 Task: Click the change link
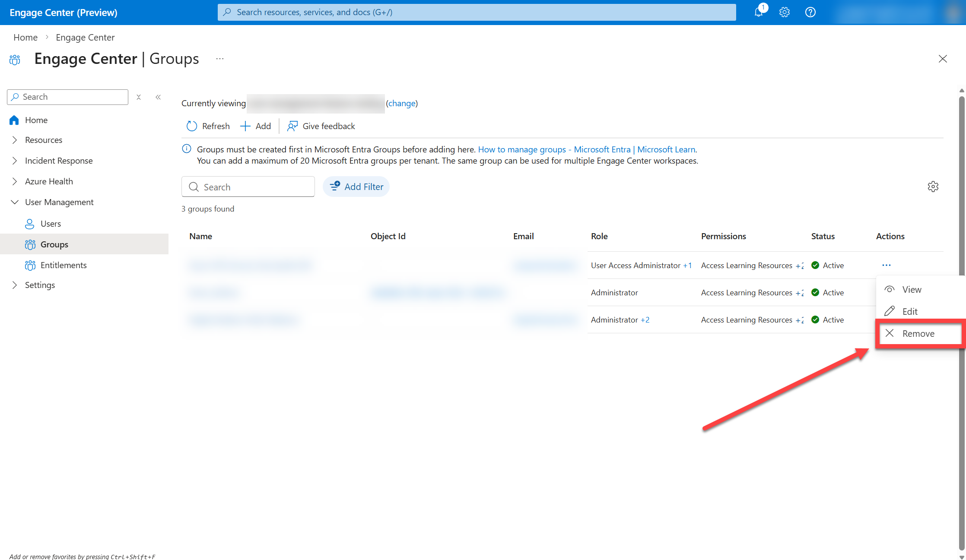(402, 103)
